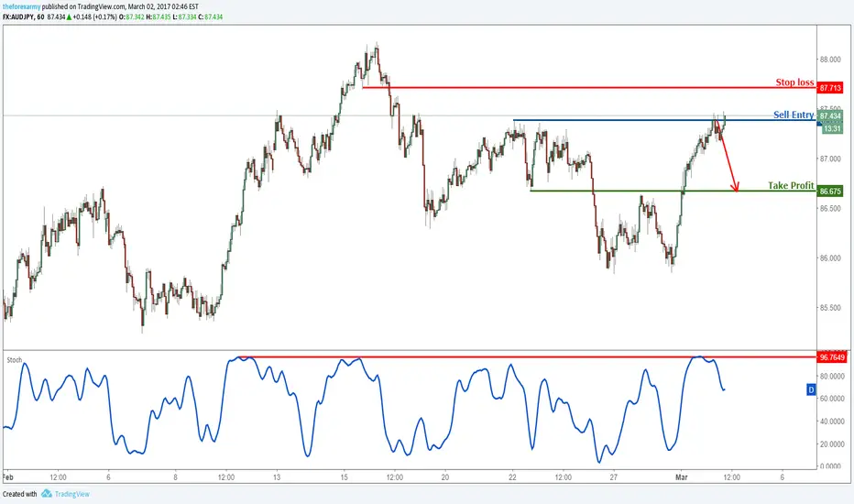This screenshot has width=854, height=504.
Task: Click the 20.0000 stochastic axis label
Action: pos(832,444)
